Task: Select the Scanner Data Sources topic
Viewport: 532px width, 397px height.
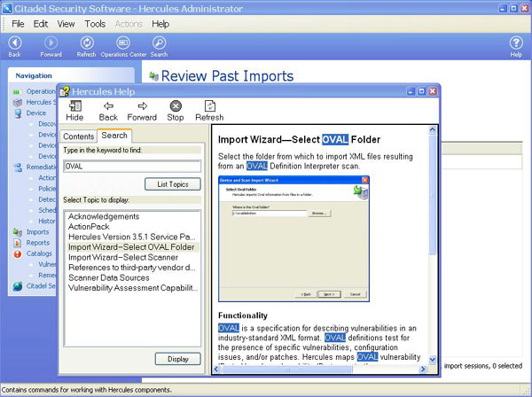Action: pyautogui.click(x=108, y=277)
